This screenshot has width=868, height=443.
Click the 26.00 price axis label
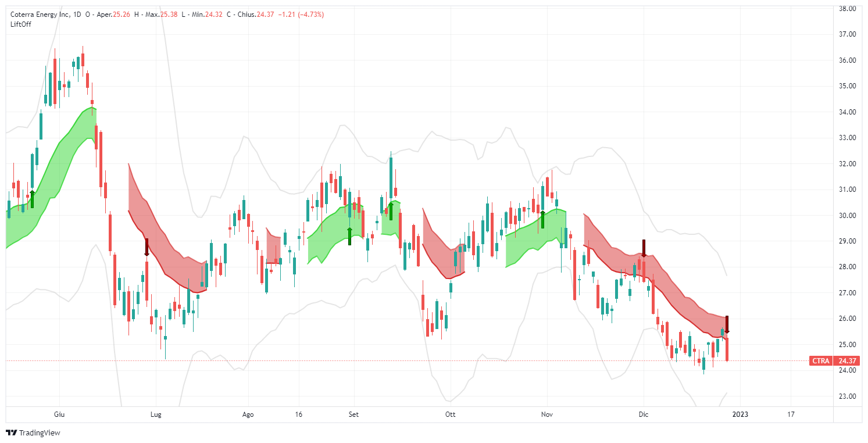pyautogui.click(x=847, y=319)
